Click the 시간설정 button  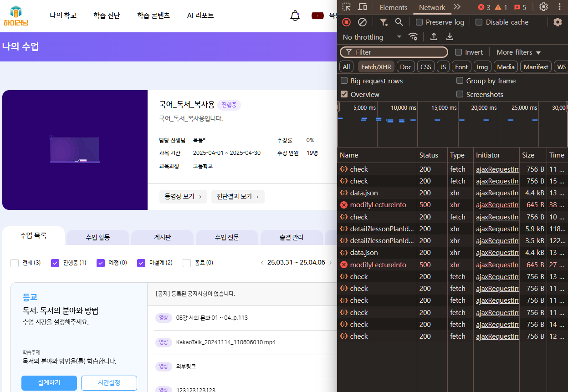pyautogui.click(x=109, y=382)
